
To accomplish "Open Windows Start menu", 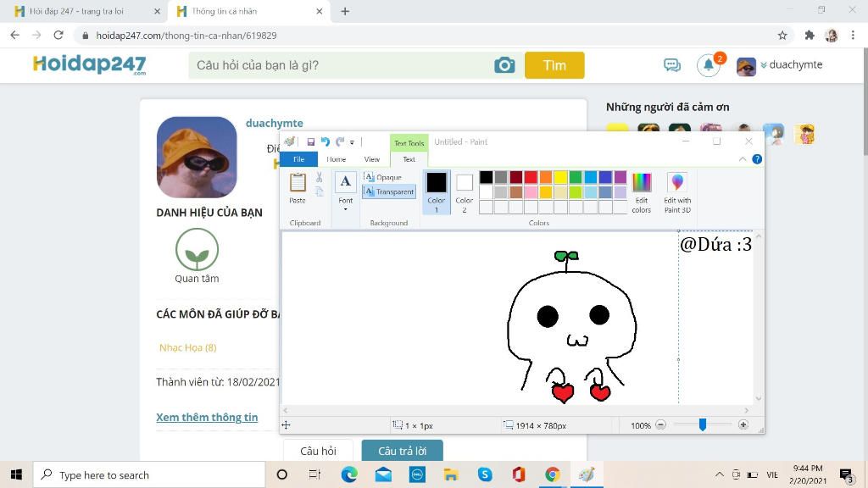I will [x=16, y=474].
